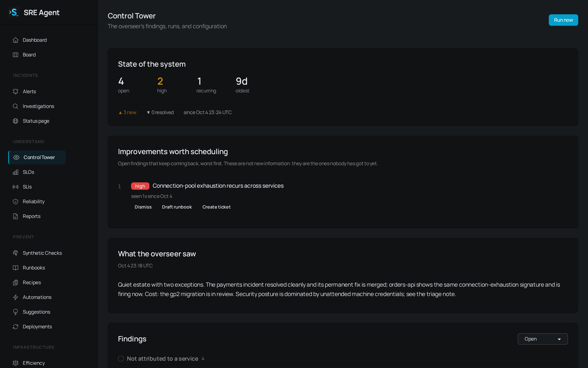Click the Reliability shield icon
The width and height of the screenshot is (588, 368).
[x=16, y=202]
